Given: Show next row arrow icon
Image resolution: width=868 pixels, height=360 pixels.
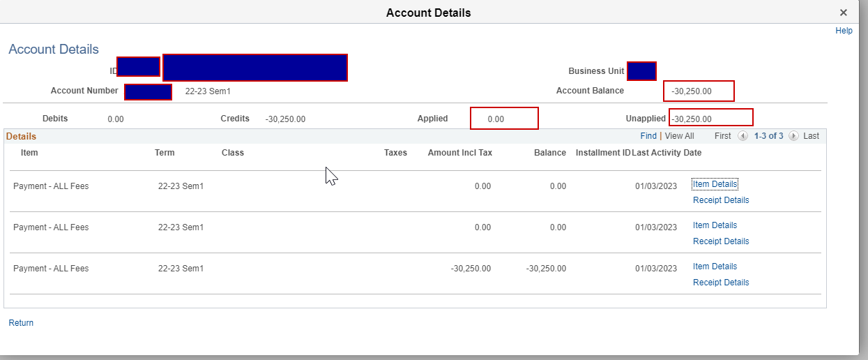Looking at the screenshot, I should 793,136.
